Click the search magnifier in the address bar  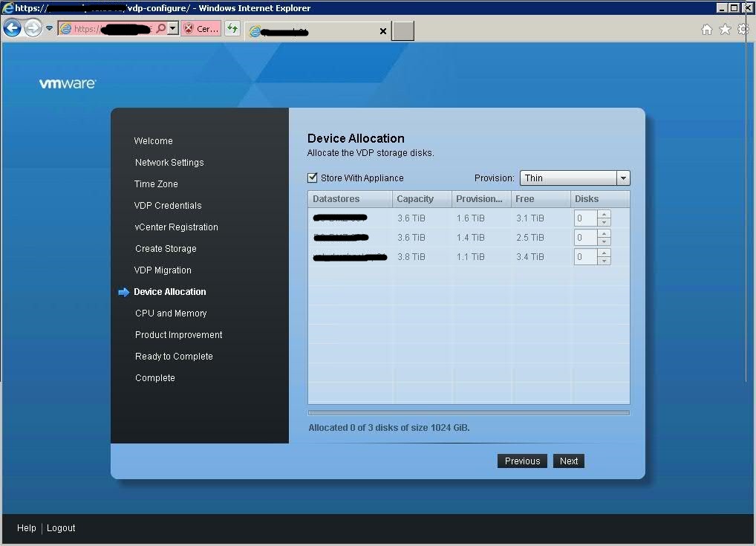point(161,28)
